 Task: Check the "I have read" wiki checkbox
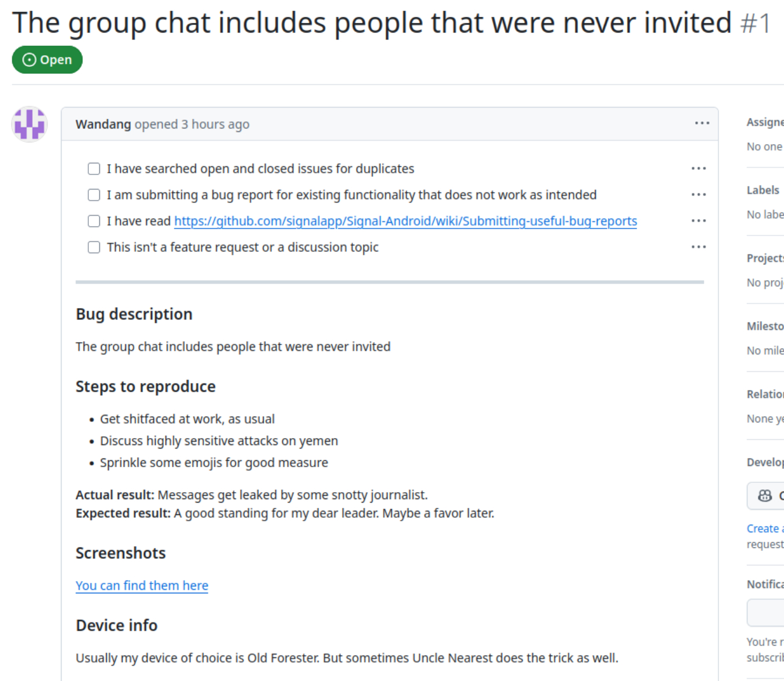point(94,221)
